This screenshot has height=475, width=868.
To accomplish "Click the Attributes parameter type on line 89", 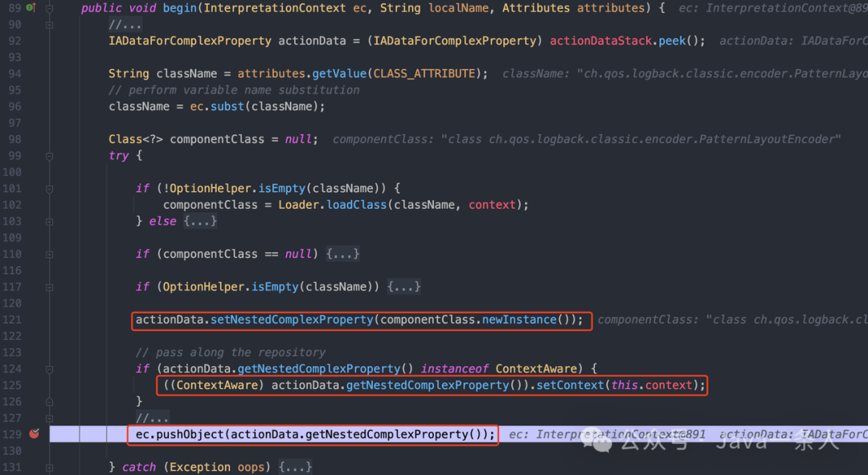I will point(536,8).
